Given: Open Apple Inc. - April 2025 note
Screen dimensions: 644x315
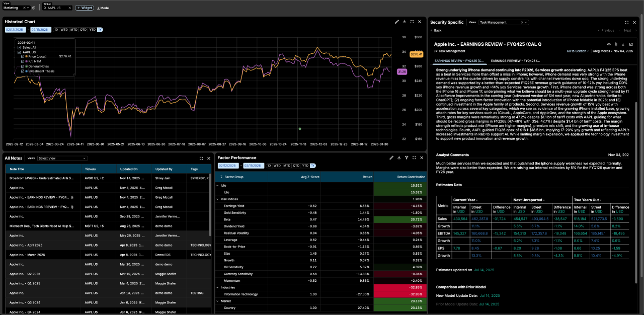Looking at the screenshot, I should click(x=108, y=245).
